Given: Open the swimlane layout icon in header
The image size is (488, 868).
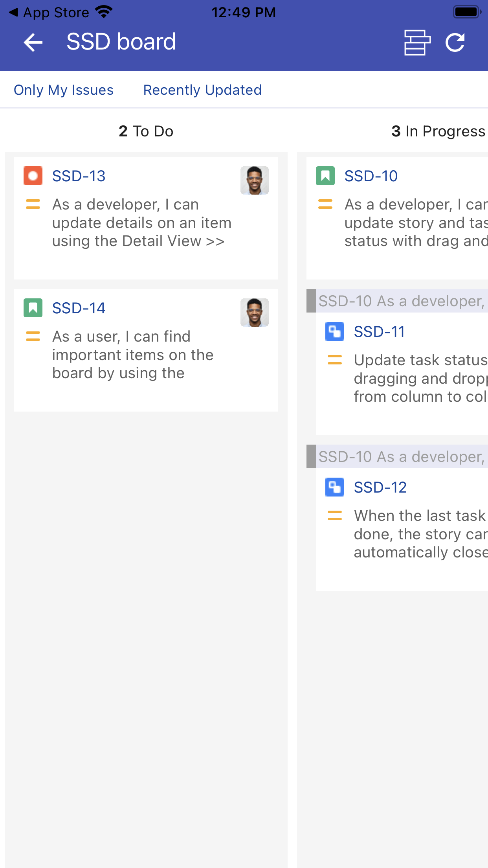Looking at the screenshot, I should pos(417,42).
